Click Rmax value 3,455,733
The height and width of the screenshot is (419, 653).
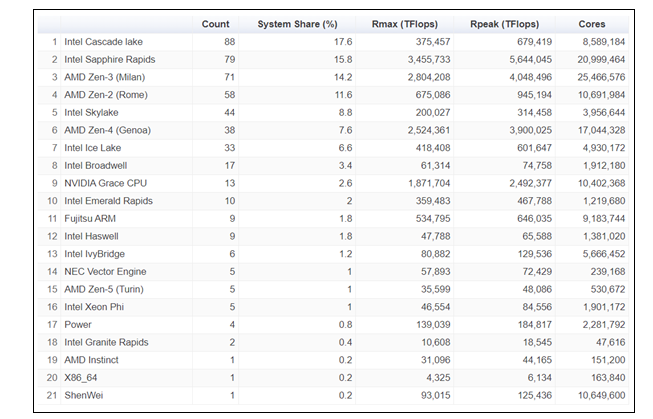[429, 60]
